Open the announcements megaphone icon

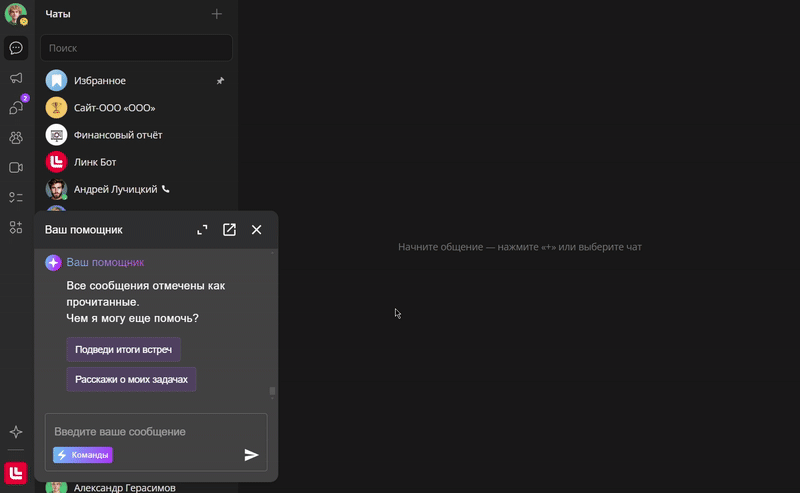click(x=16, y=78)
